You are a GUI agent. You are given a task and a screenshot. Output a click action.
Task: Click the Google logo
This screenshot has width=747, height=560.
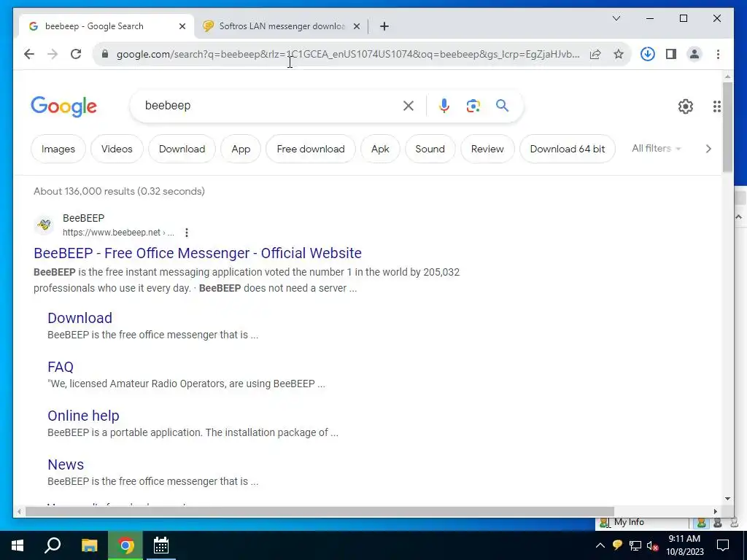64,106
